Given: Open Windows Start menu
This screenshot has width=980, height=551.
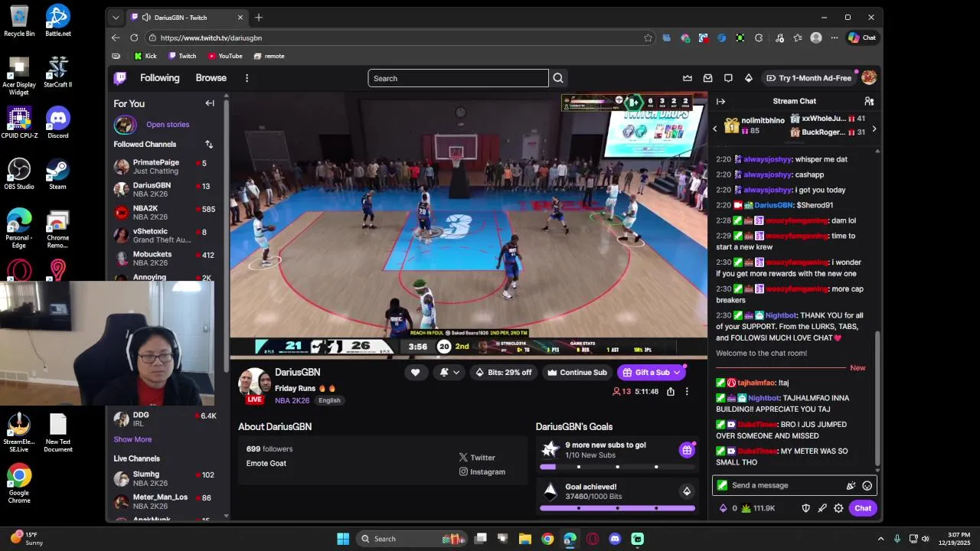Looking at the screenshot, I should point(343,539).
